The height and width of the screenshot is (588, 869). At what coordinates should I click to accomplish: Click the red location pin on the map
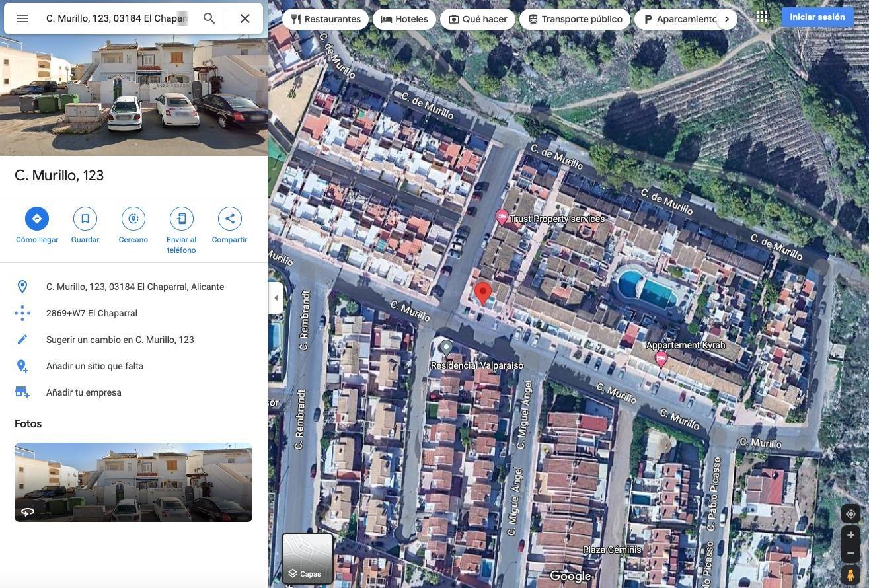point(483,293)
